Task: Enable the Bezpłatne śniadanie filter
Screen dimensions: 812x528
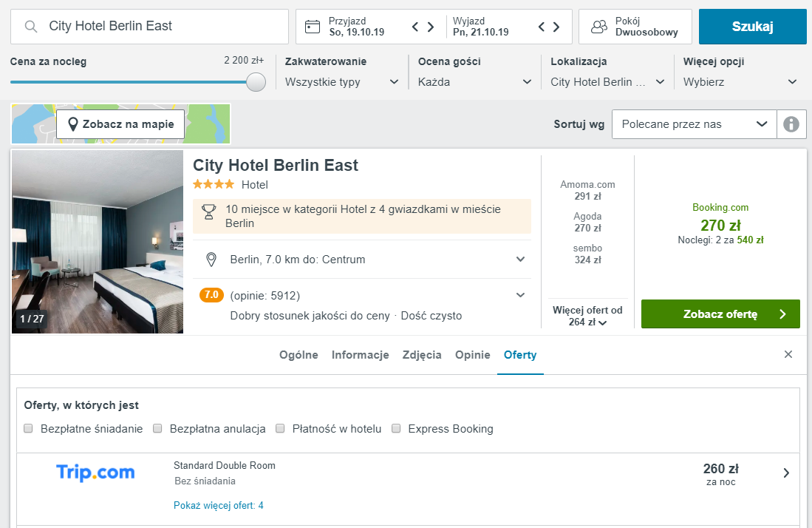Action: pos(28,428)
